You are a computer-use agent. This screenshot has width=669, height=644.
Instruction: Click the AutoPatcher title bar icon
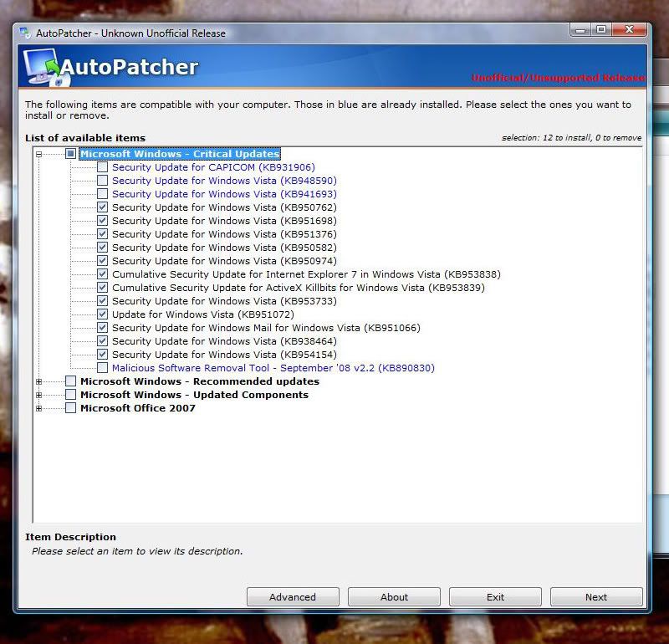(25, 33)
